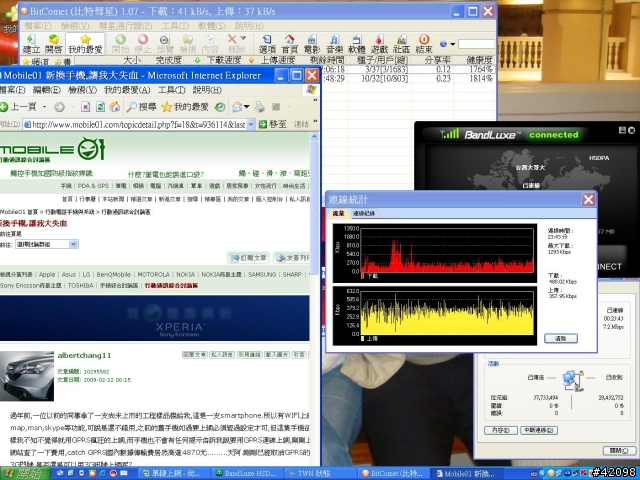
Task: Click Internet Explorer home icon
Action: click(x=115, y=107)
